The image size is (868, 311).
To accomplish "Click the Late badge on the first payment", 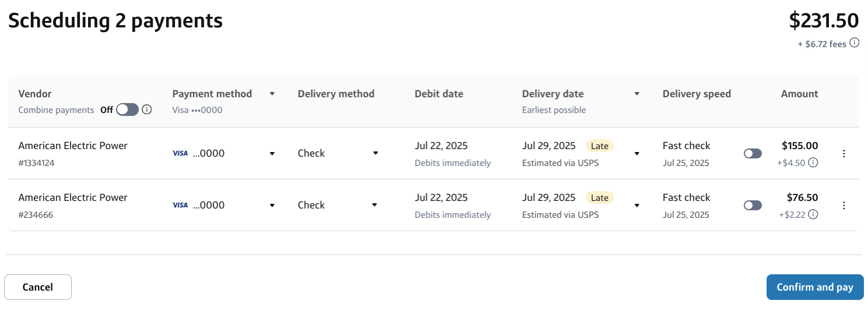I will (599, 146).
